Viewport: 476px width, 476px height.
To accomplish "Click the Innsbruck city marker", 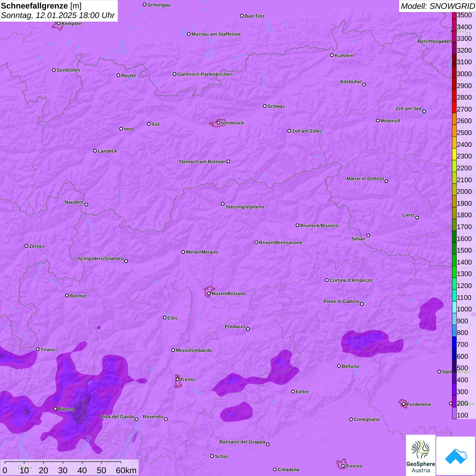I will coord(218,123).
